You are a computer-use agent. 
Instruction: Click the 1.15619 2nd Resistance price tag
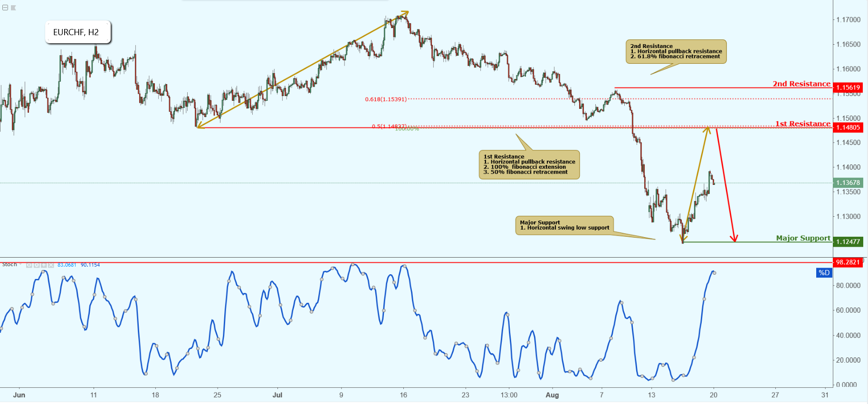click(x=848, y=87)
